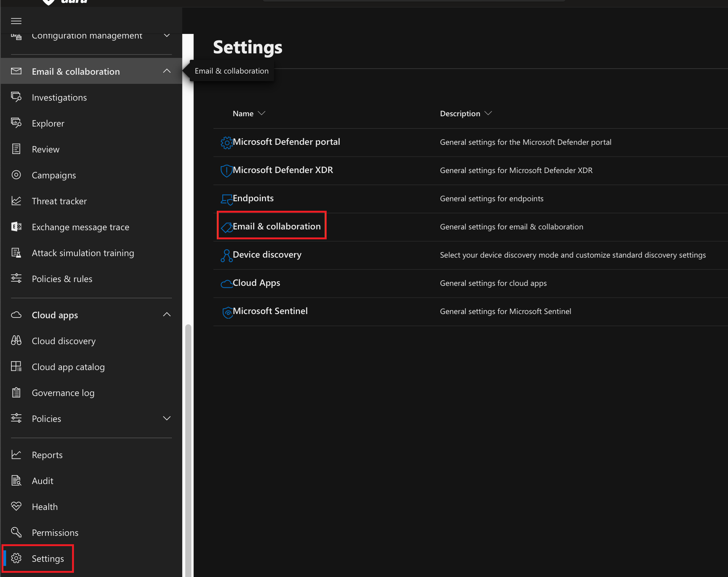
Task: Click the Microsoft Defender XDR shield icon
Action: pos(227,171)
